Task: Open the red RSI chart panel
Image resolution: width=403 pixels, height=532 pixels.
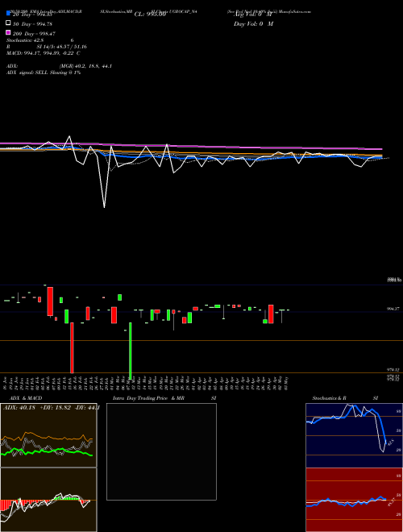Action: (354, 500)
